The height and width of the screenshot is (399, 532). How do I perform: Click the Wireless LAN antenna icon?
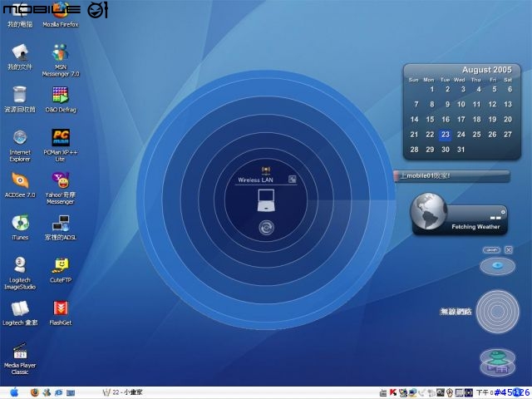[266, 170]
